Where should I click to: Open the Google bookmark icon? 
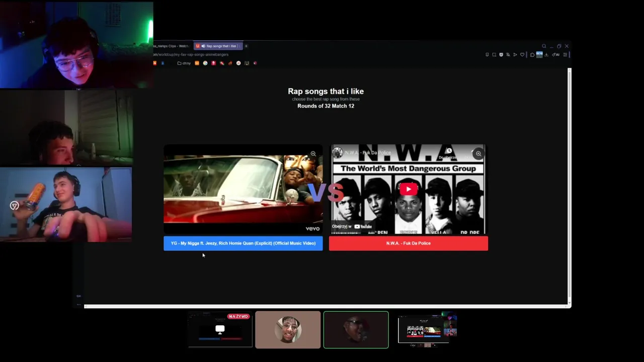[205, 63]
